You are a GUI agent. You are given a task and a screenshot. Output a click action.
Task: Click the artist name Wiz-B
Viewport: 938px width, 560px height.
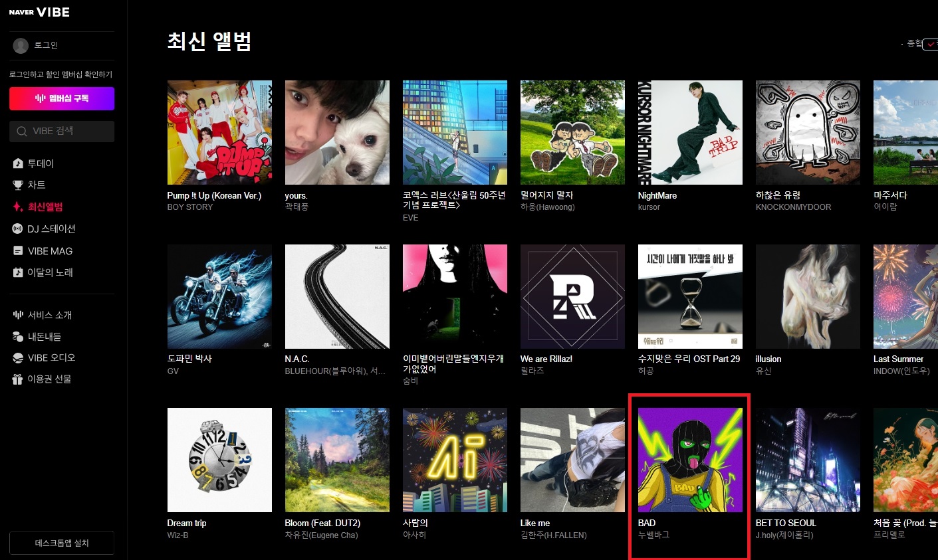pyautogui.click(x=177, y=535)
